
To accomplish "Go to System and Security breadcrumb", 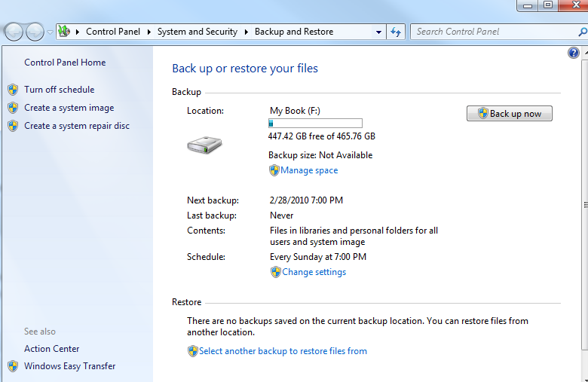I will click(197, 32).
